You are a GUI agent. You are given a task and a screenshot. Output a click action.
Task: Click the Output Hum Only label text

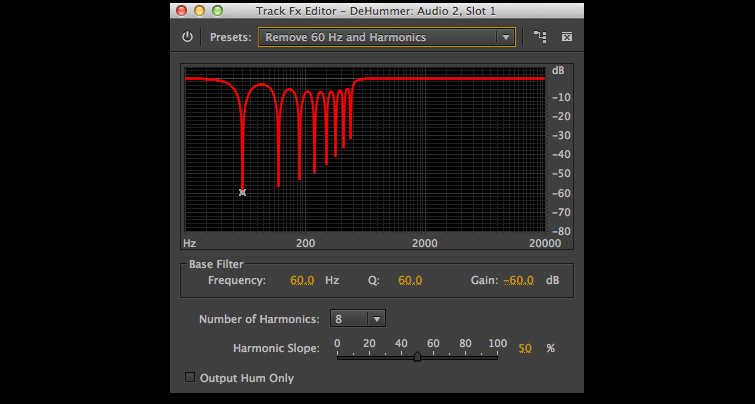(247, 378)
